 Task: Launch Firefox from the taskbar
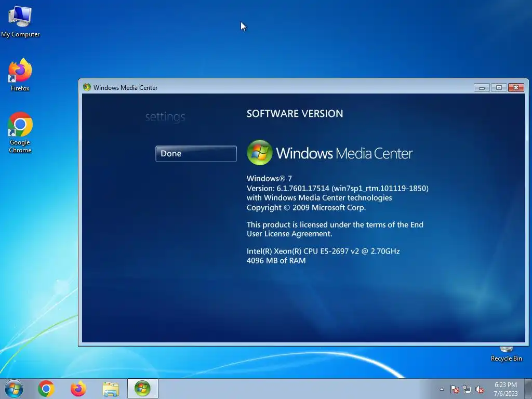click(78, 389)
